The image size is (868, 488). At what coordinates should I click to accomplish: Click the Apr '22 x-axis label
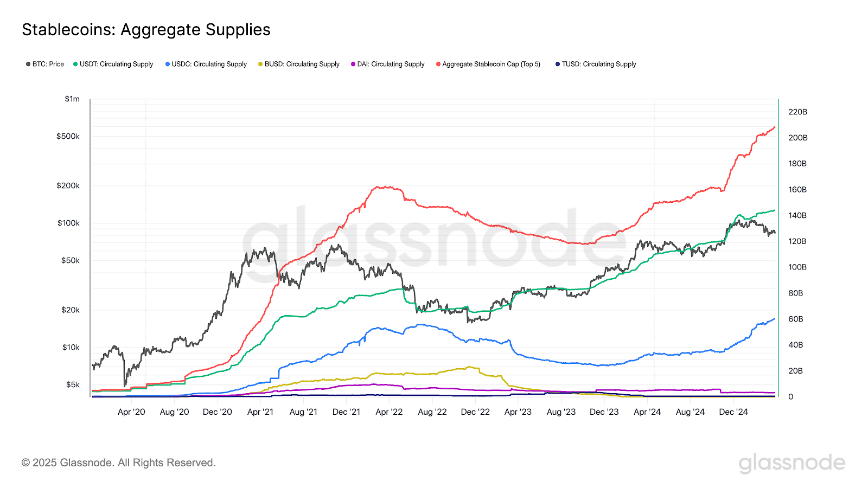tap(389, 412)
